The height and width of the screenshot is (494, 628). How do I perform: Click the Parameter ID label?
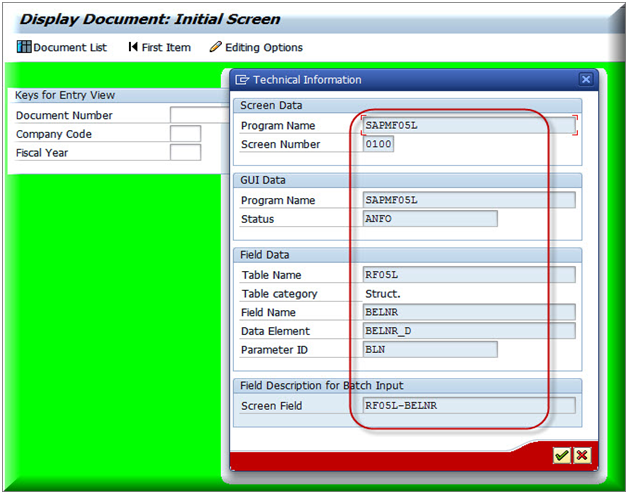pyautogui.click(x=274, y=350)
